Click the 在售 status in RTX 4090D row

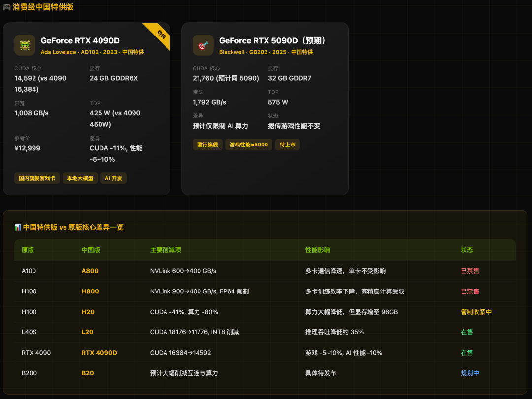pyautogui.click(x=467, y=353)
